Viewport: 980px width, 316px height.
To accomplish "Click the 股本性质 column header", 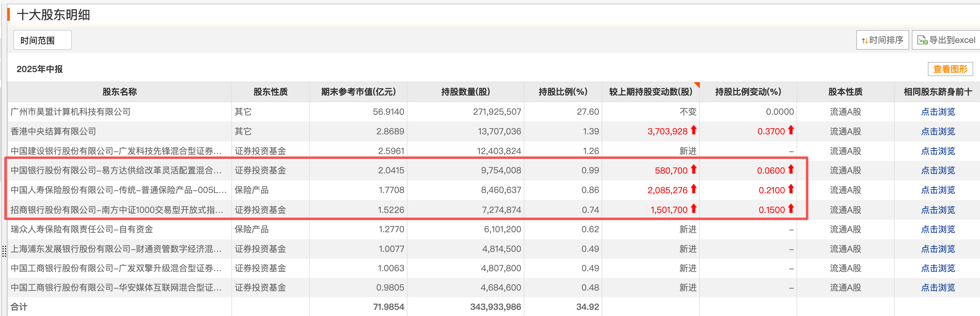I will pos(845,92).
